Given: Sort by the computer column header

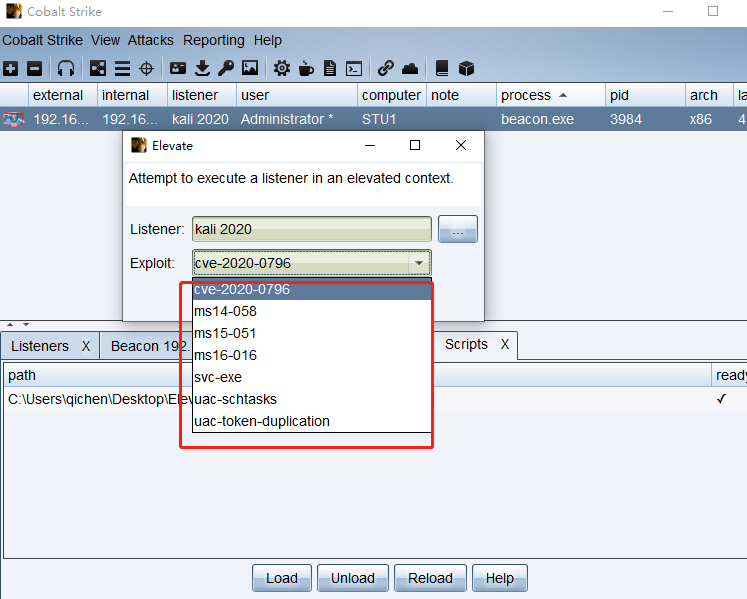Looking at the screenshot, I should click(392, 95).
